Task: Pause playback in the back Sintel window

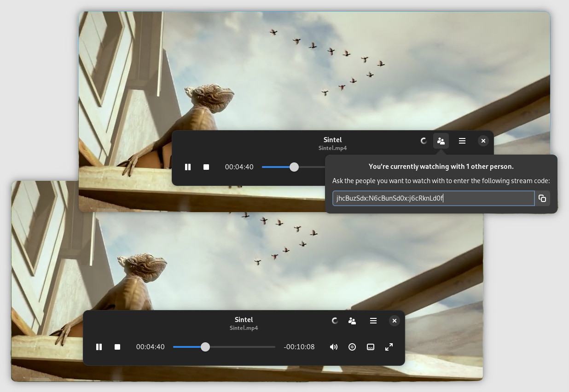Action: click(188, 167)
